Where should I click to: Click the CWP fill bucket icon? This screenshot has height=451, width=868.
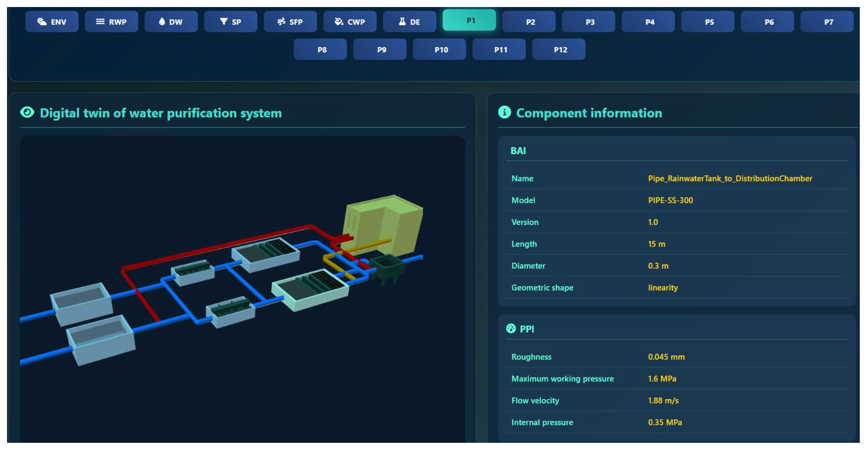(x=339, y=22)
